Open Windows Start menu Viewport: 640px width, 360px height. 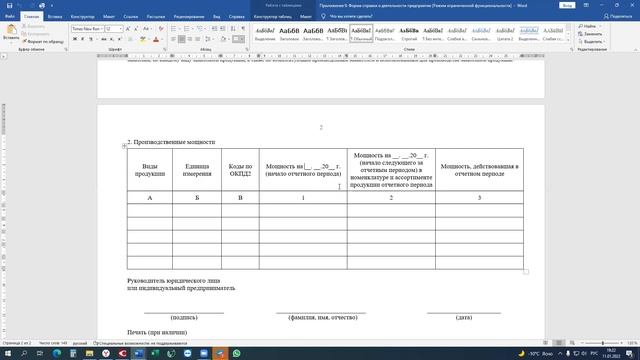coord(7,353)
